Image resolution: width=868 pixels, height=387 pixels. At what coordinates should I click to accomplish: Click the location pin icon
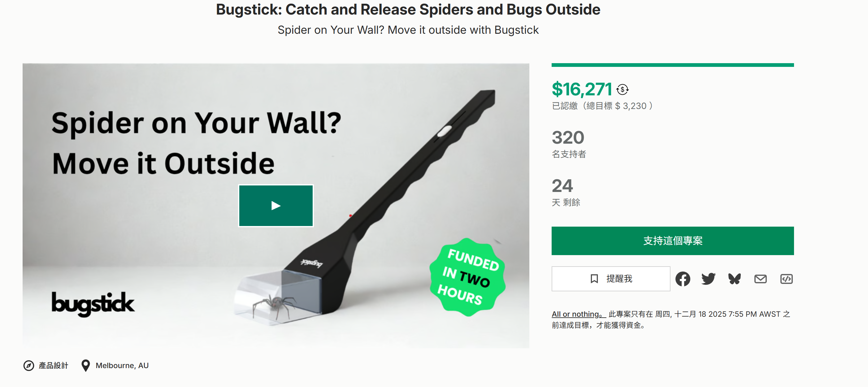85,365
